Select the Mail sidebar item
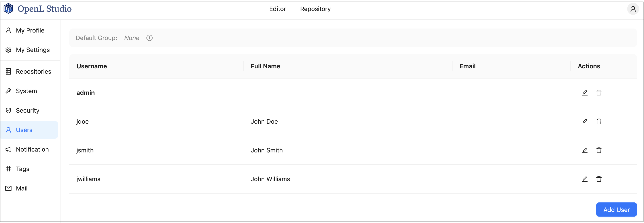 pos(21,188)
